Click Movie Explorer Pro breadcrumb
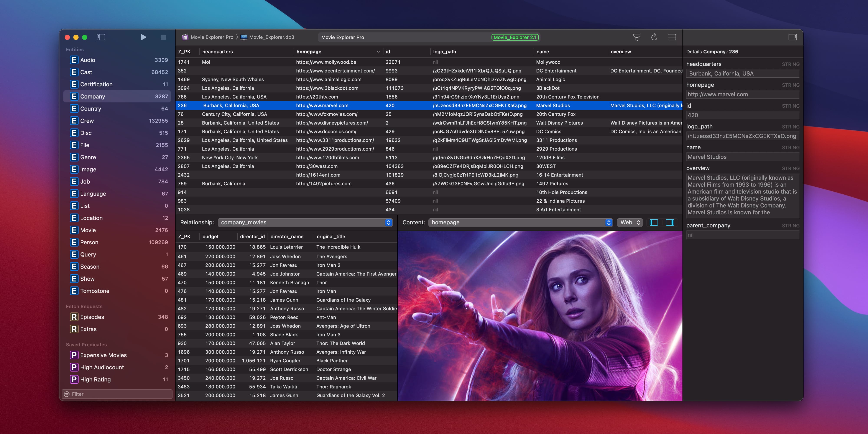The width and height of the screenshot is (868, 434). point(208,37)
